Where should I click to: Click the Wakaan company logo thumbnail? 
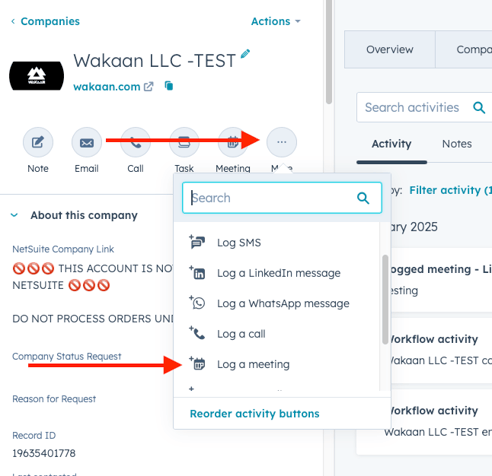36,76
